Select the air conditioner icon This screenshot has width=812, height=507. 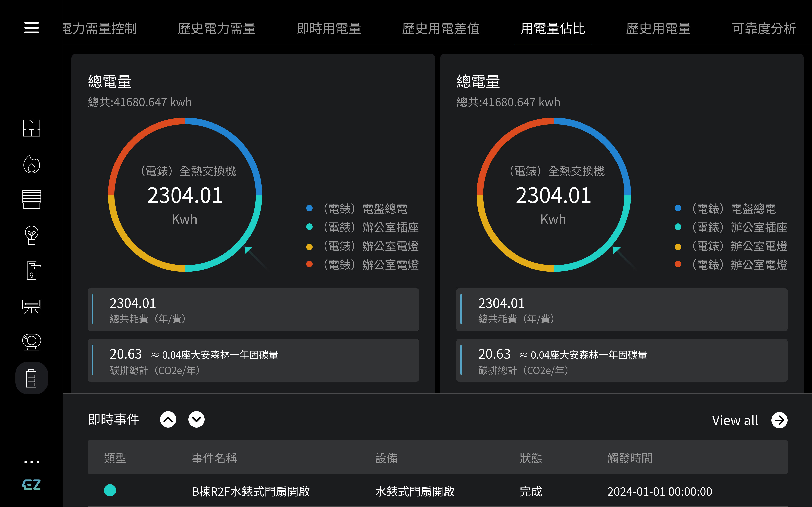pos(31,306)
